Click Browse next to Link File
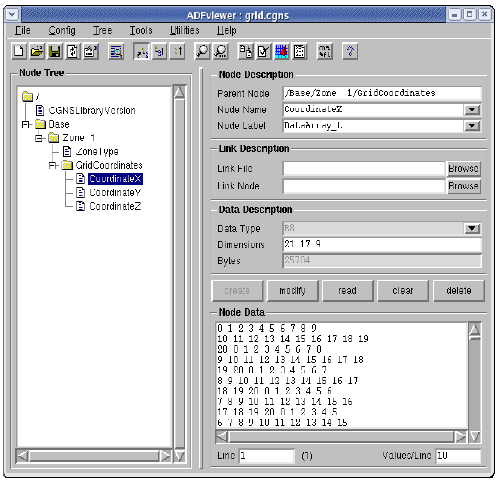 pyautogui.click(x=463, y=169)
